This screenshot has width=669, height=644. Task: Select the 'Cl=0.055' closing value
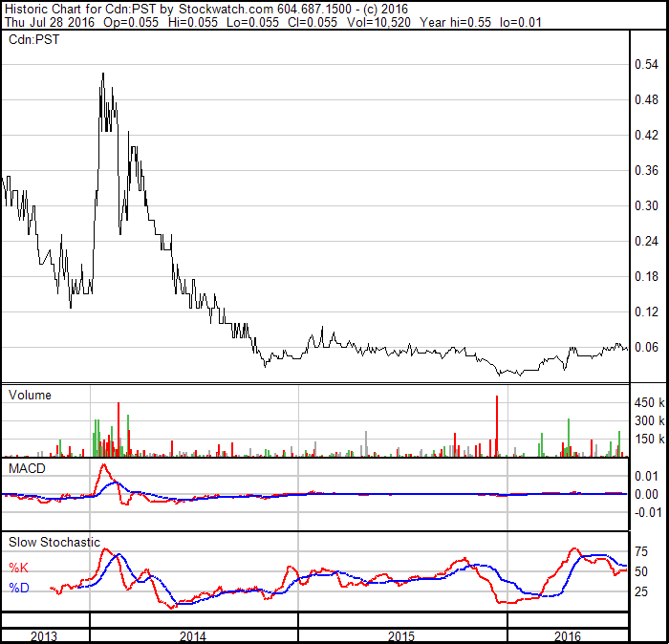pyautogui.click(x=313, y=22)
